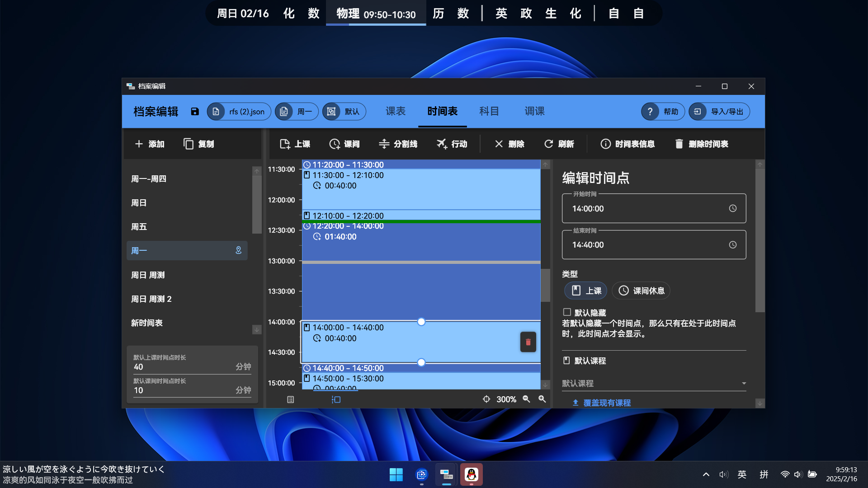Click the 覆盖现有课程 link
This screenshot has height=488, width=868.
click(x=602, y=402)
